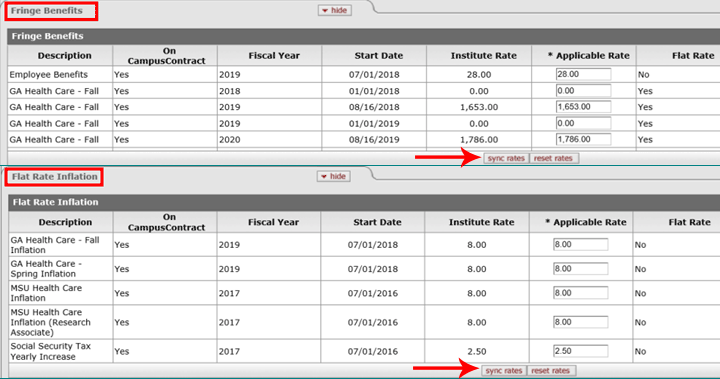Click Flat Rate No for Employee Benefits row

(643, 74)
